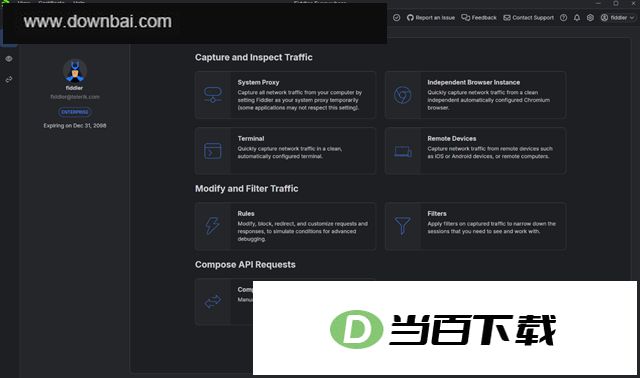Open the Settings gear icon
The width and height of the screenshot is (640, 378).
[590, 18]
